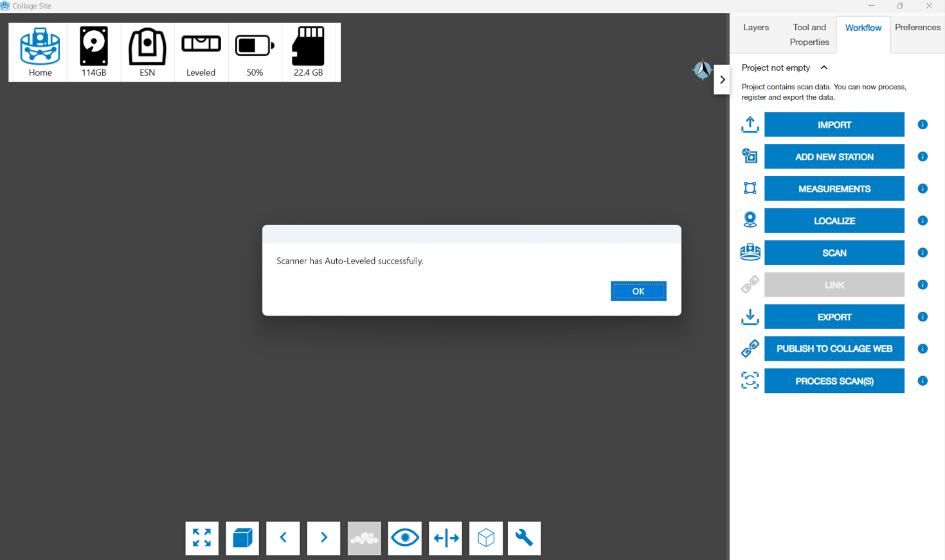Click the solid blue cube view icon
Viewport: 945px width, 560px height.
242,538
